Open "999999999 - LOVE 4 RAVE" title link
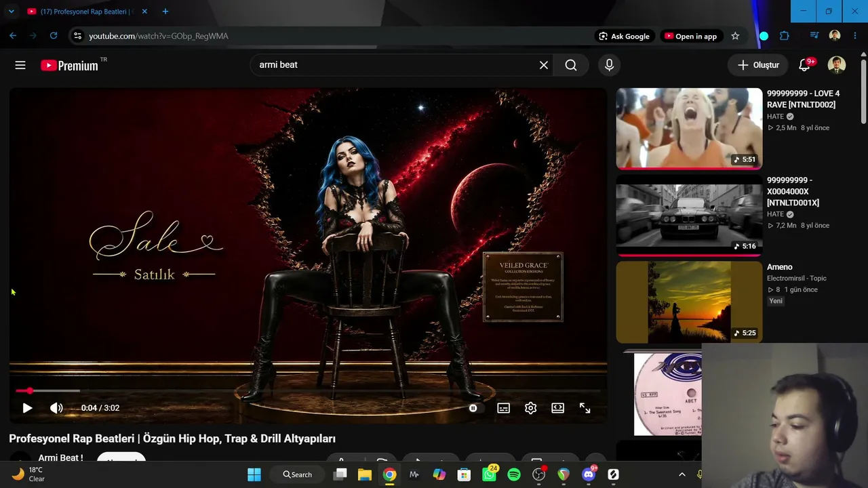 (x=803, y=99)
